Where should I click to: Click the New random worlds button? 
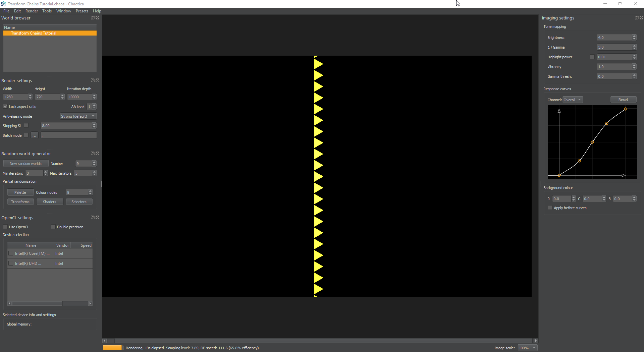26,164
